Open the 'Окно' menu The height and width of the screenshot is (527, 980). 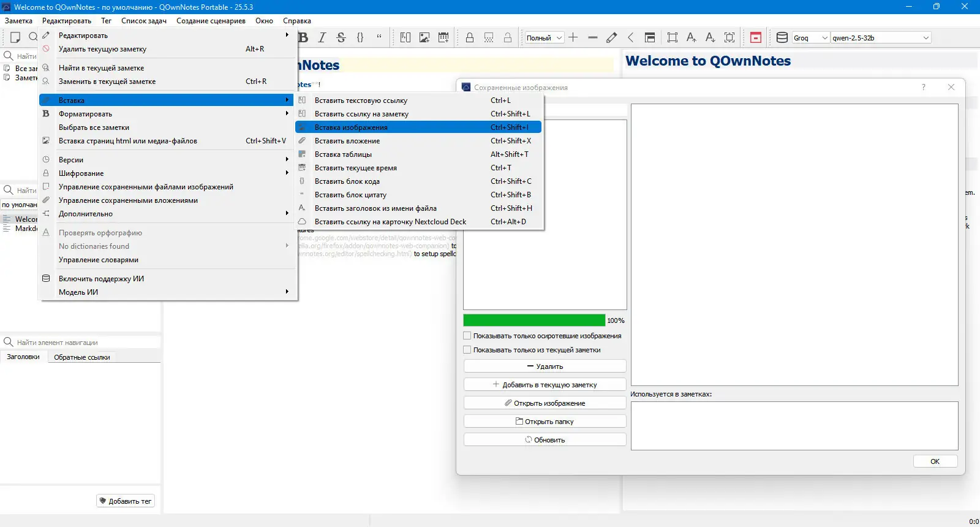264,21
